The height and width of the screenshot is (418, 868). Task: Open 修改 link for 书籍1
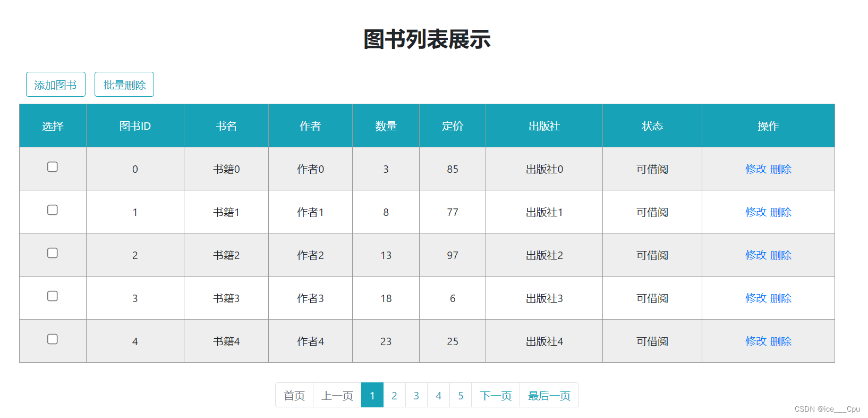pyautogui.click(x=756, y=212)
